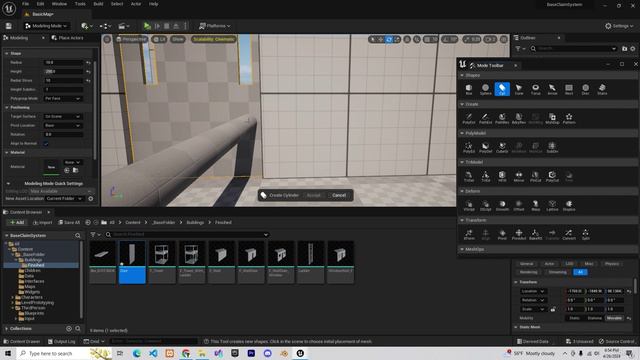Select the Stairs shape tool

pyautogui.click(x=602, y=89)
